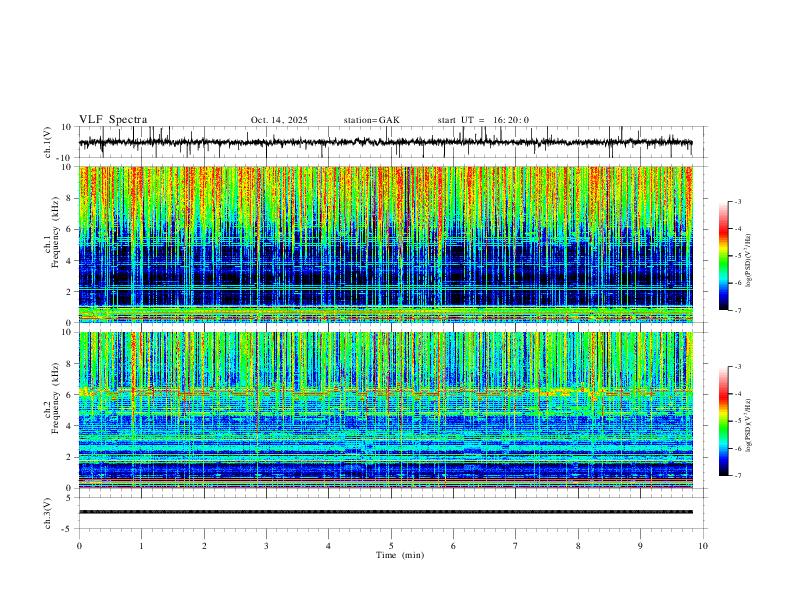792x612 pixels.
Task: Click the ch.2 PSD color bar
Action: (723, 421)
